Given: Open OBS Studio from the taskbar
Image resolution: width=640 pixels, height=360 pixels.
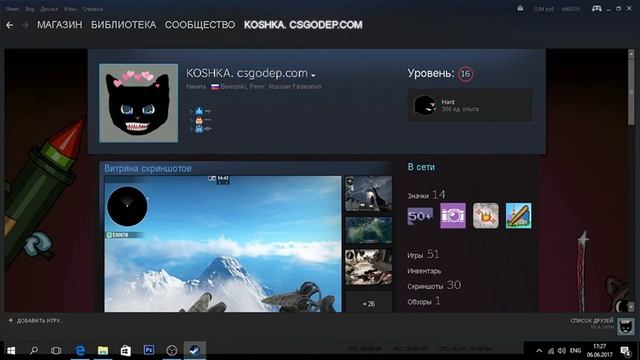Looking at the screenshot, I should (172, 350).
